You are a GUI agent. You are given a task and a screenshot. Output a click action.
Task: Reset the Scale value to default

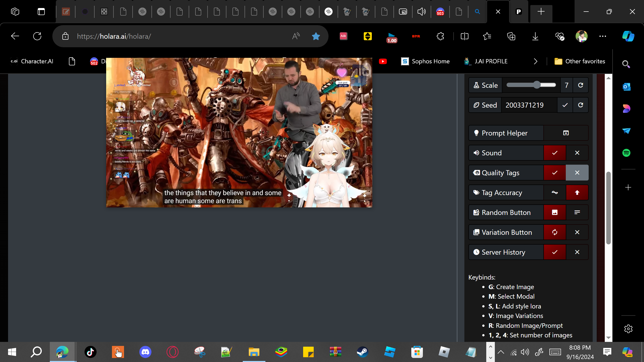(581, 85)
